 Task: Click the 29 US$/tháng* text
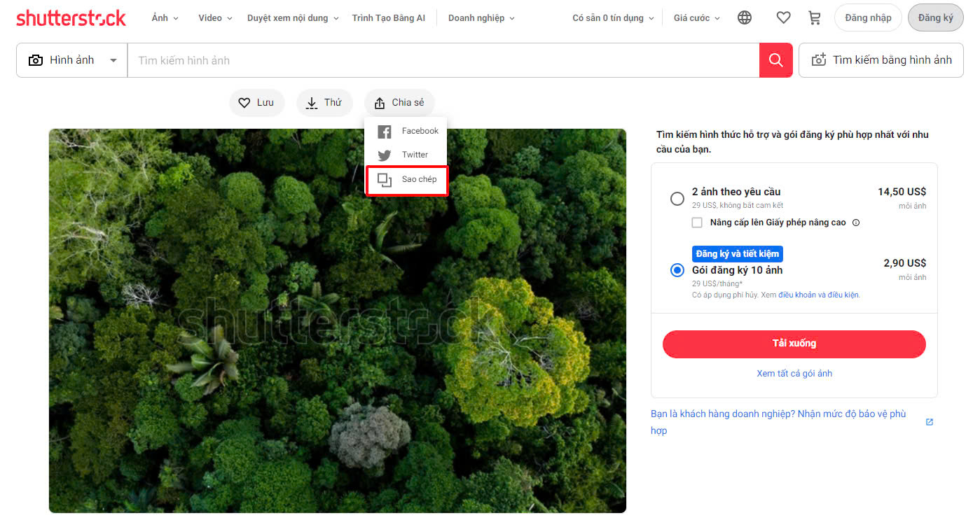pyautogui.click(x=717, y=283)
